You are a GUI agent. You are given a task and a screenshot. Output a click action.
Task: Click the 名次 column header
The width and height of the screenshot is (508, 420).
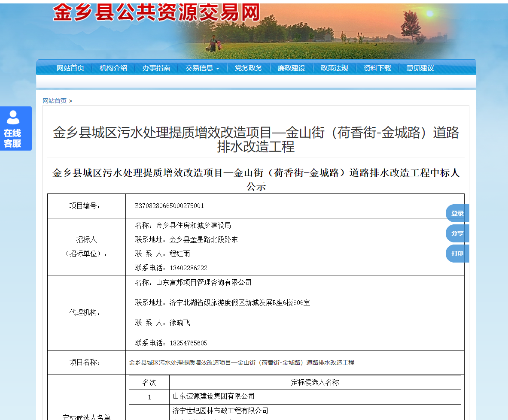(x=149, y=383)
